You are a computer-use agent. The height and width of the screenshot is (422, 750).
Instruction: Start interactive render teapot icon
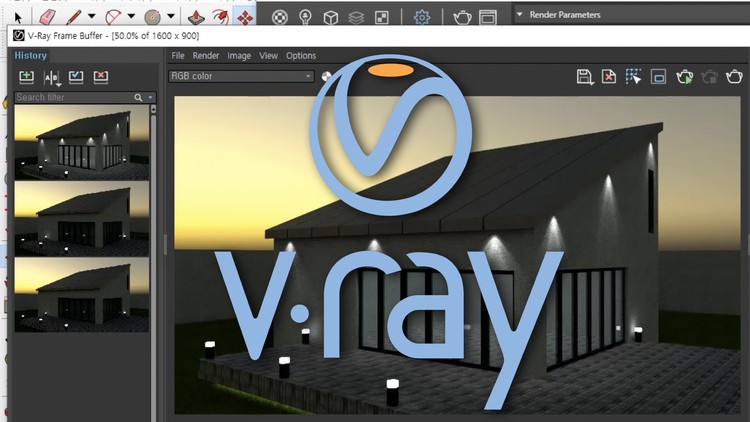pyautogui.click(x=684, y=77)
